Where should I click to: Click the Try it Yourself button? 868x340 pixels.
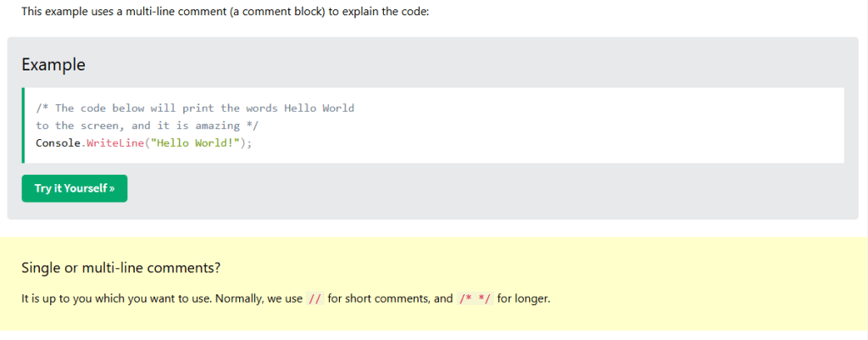coord(74,188)
